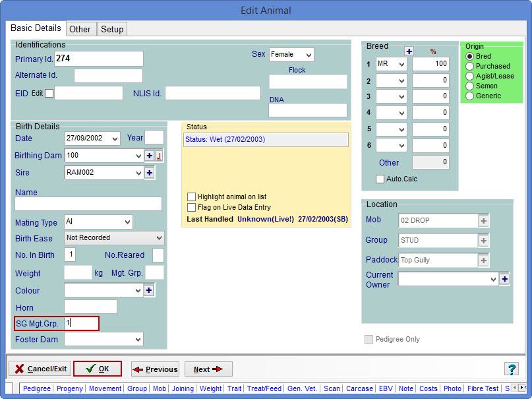Enable the EID Edit checkbox
The height and width of the screenshot is (399, 532).
(x=49, y=93)
